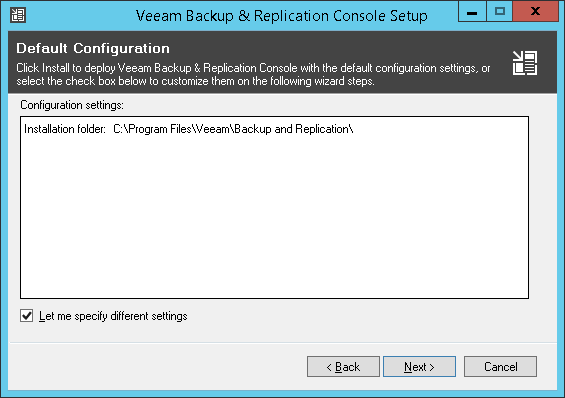Screen dimensions: 565x398
Task: Click the deployment icon in the header banner
Action: (525, 63)
